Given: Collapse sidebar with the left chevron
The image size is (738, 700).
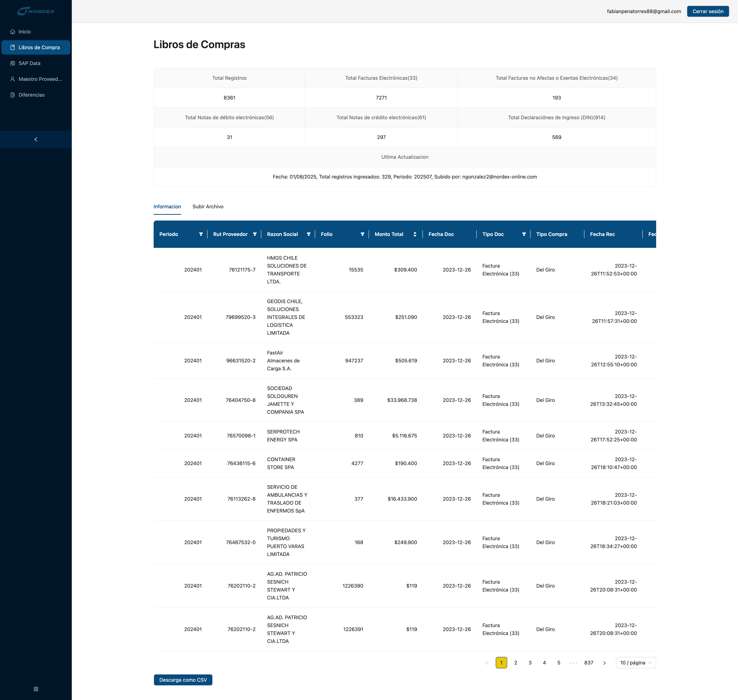Looking at the screenshot, I should click(36, 139).
